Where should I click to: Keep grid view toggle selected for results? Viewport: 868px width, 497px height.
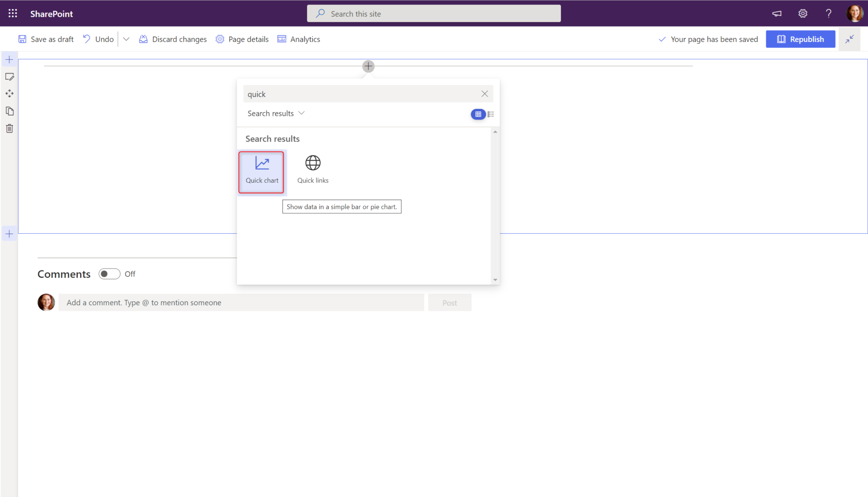point(478,114)
